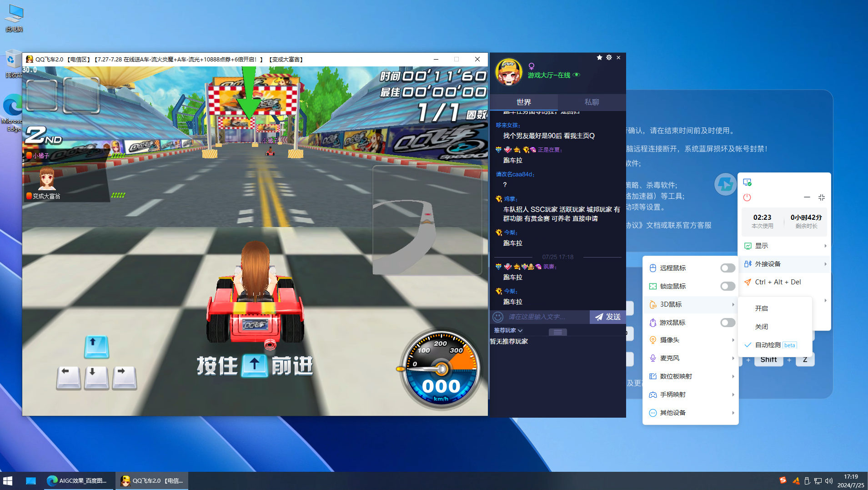The width and height of the screenshot is (868, 490).
Task: Click the 暂无推荐玩家 text
Action: (509, 341)
